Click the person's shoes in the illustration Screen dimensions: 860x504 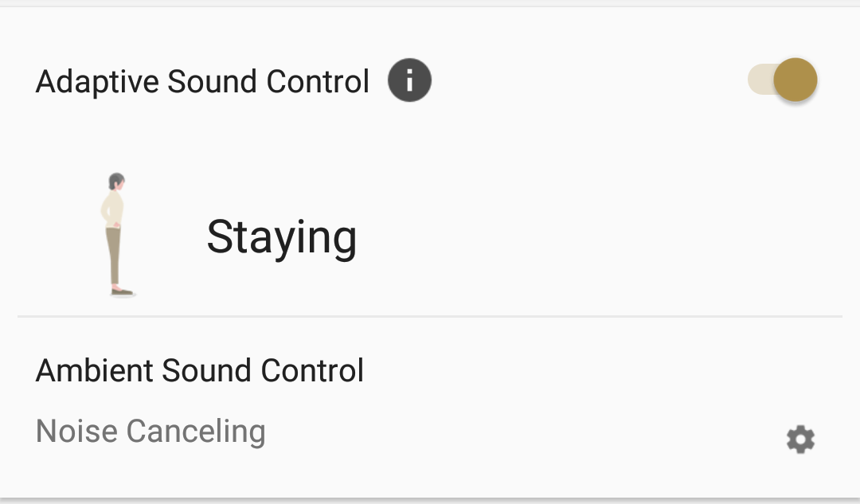point(123,291)
